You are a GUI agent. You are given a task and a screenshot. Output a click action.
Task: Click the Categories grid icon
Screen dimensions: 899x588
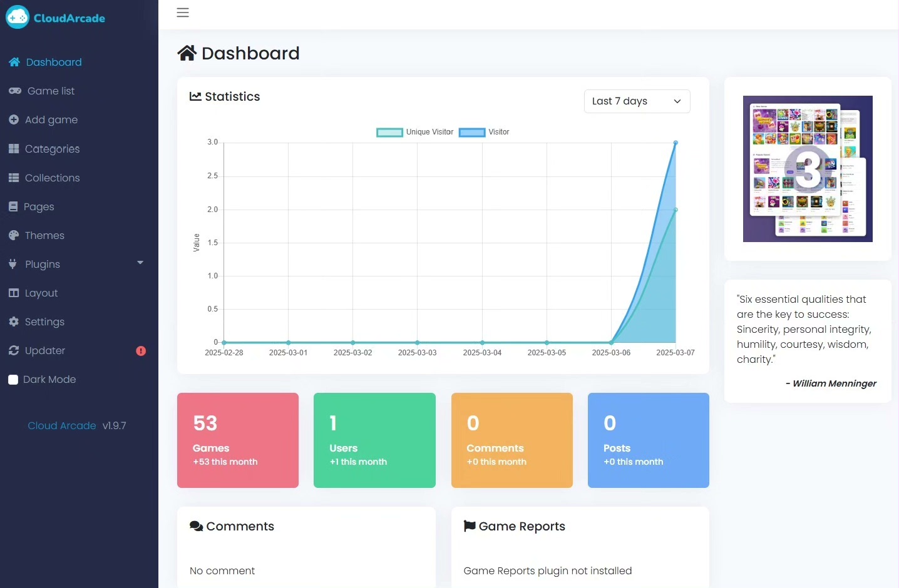point(14,149)
